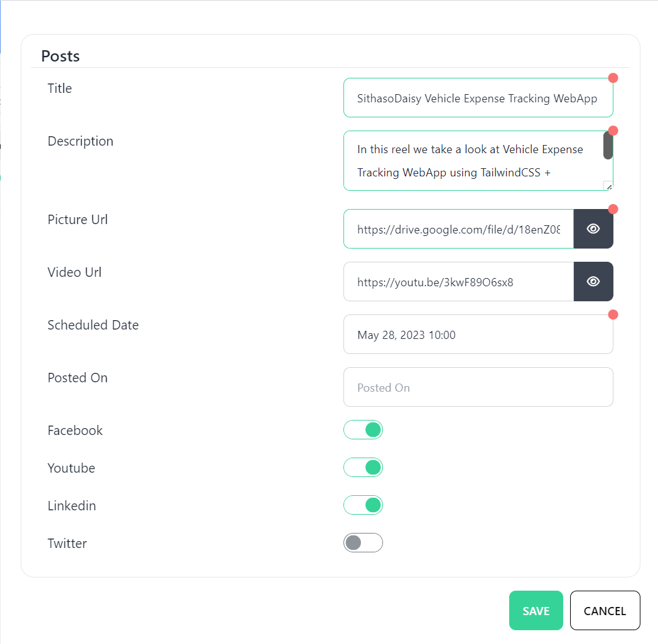Image resolution: width=658 pixels, height=644 pixels.
Task: Click the Description textarea resize handle
Action: (608, 186)
